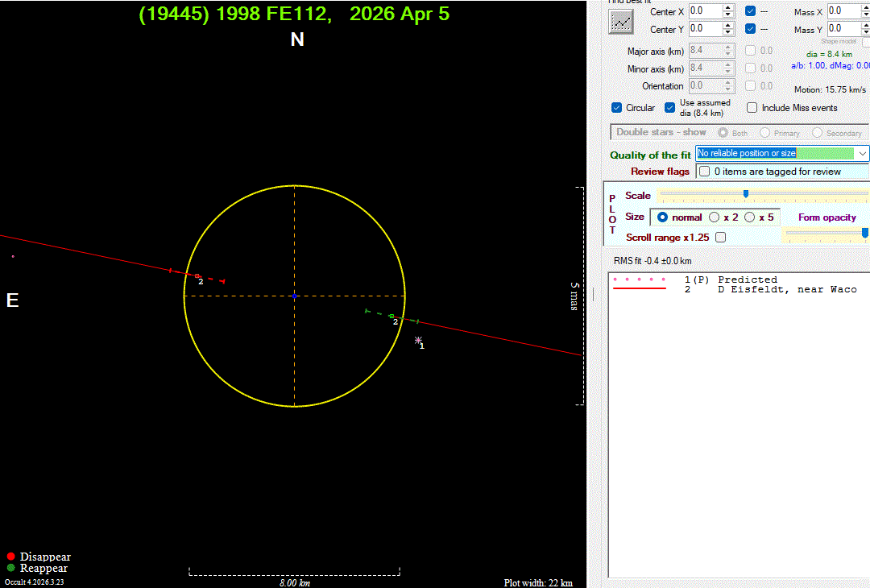Check the Review flags tagged items box
The image size is (870, 588).
(x=705, y=172)
